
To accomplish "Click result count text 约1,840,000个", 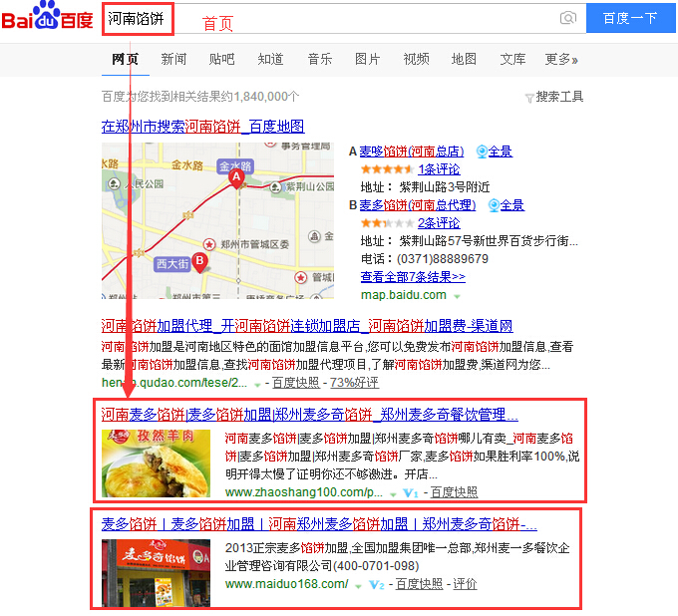I will [259, 97].
